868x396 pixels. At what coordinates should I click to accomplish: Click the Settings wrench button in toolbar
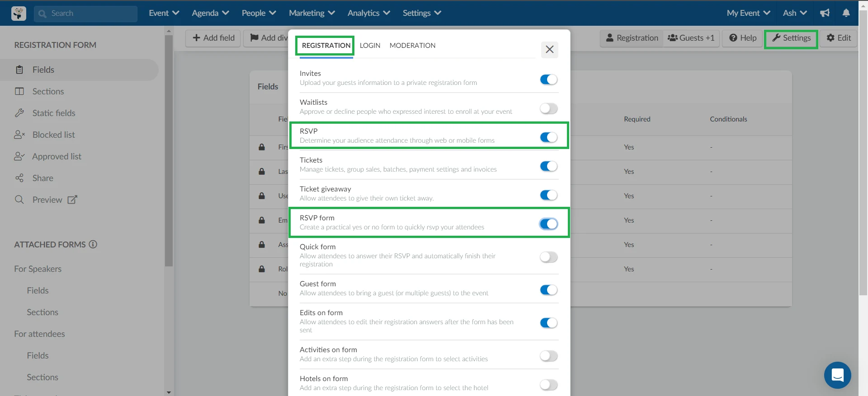coord(791,38)
